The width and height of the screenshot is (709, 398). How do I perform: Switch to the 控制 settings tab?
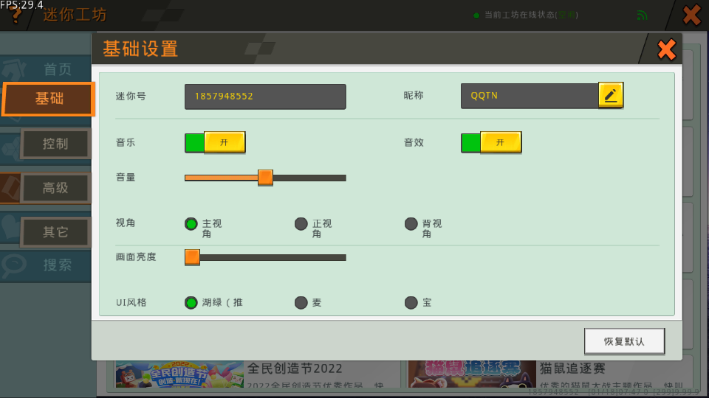pos(56,144)
